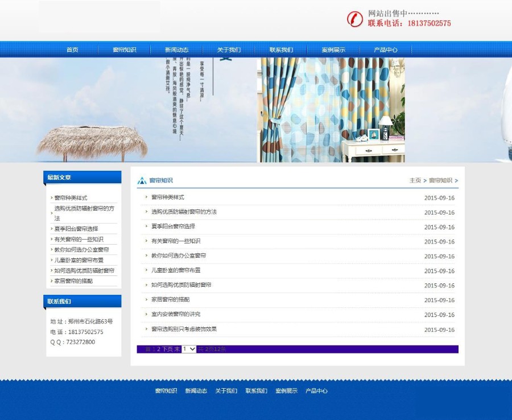Open article 家居窗帘的搭配 in main list

[x=171, y=299]
